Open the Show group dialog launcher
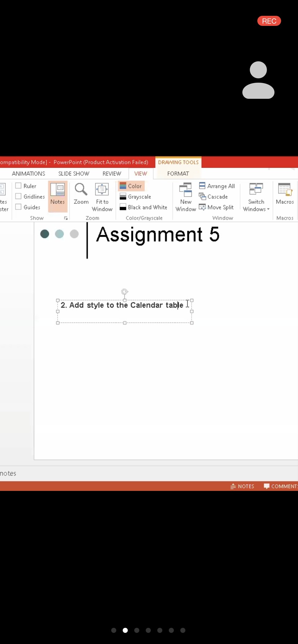 66,218
